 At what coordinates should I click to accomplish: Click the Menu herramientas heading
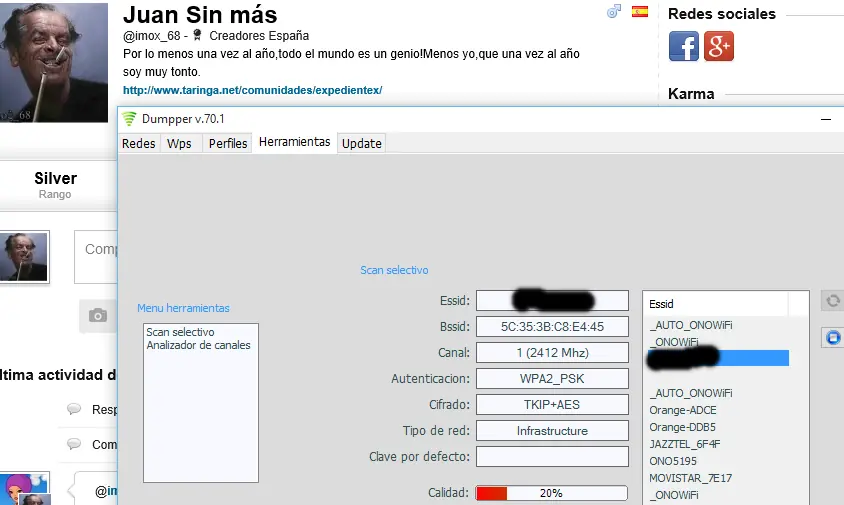pos(183,308)
